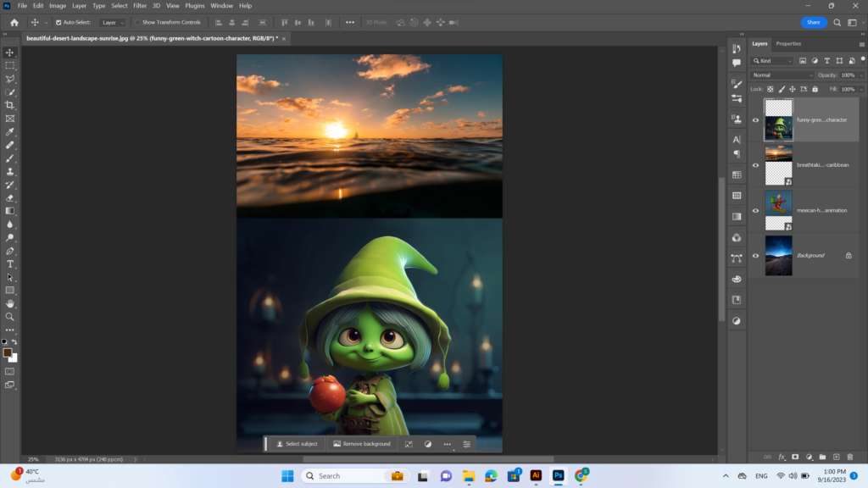Click the blue Share button

tap(813, 23)
